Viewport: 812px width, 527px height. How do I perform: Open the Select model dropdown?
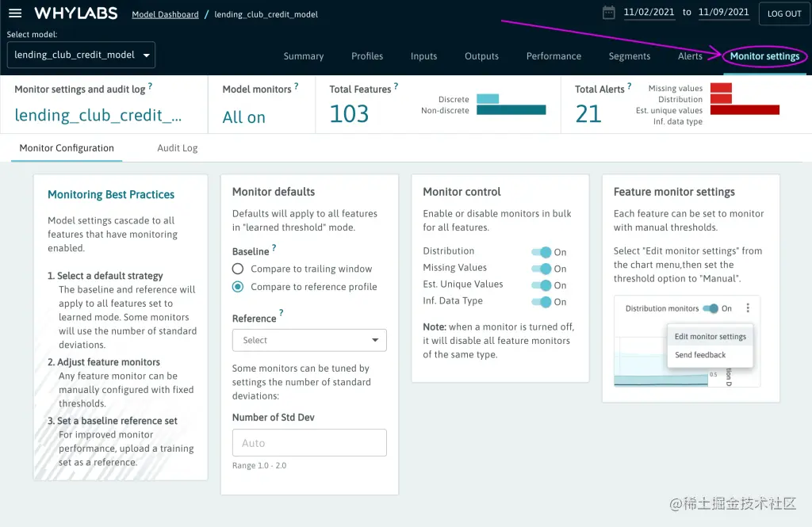click(81, 55)
